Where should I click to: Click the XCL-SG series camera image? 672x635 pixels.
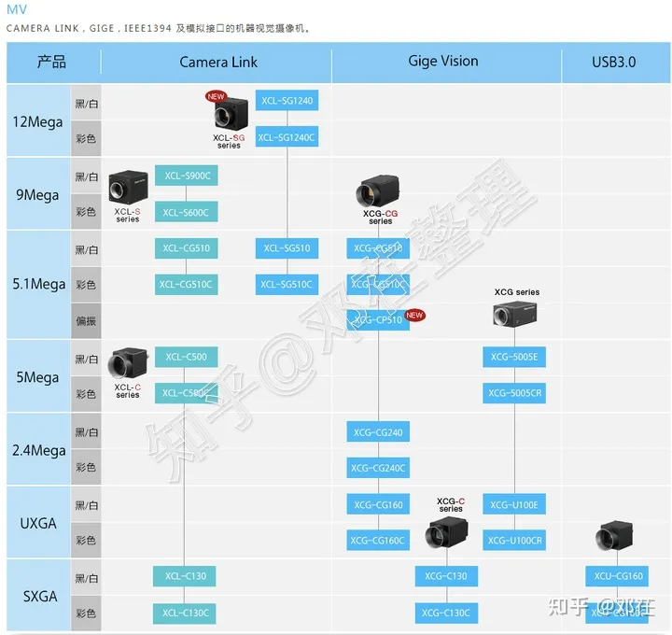(x=228, y=115)
